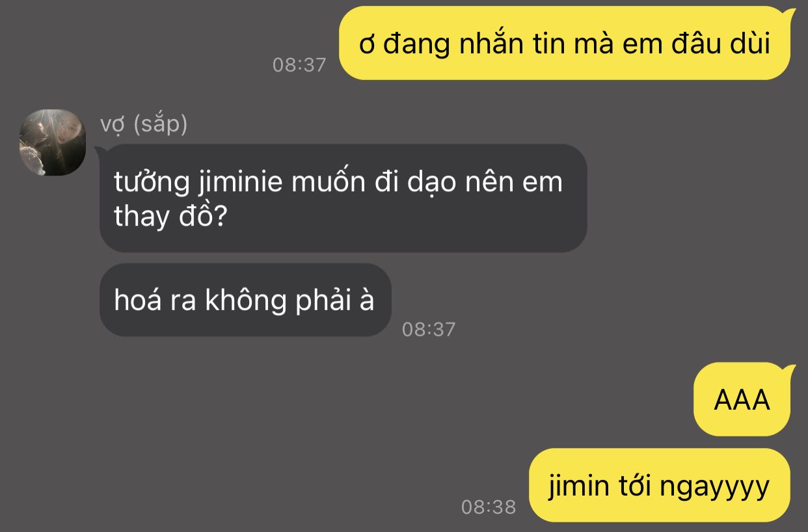Tap the message "jimin tới ngayyyy"
Screen dimensions: 808x532
pyautogui.click(x=660, y=485)
